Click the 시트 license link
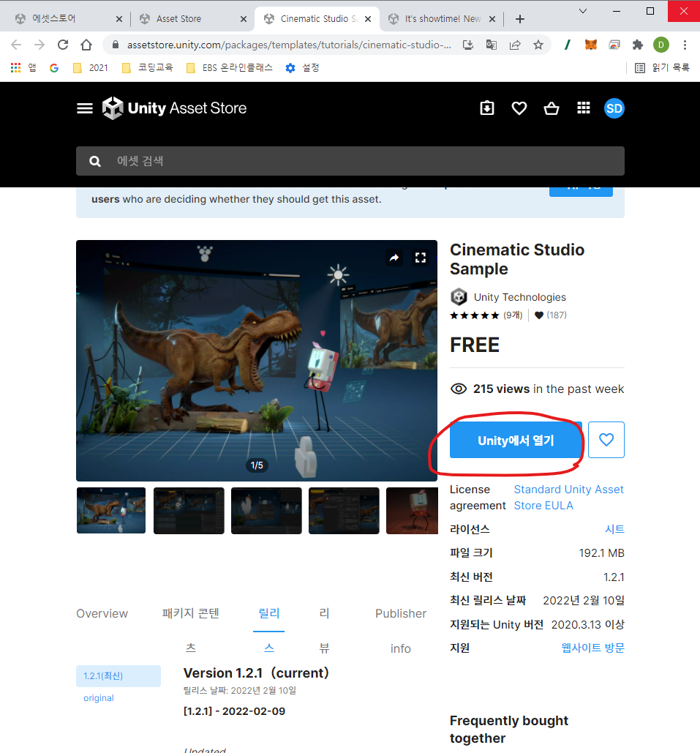700x753 pixels. [614, 529]
